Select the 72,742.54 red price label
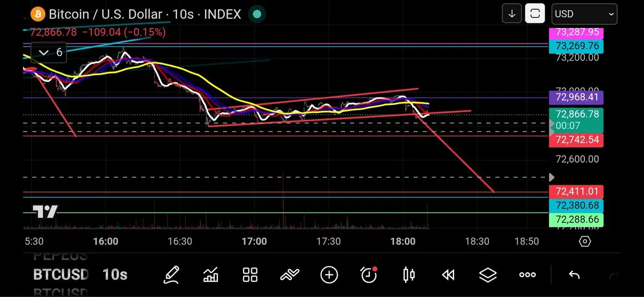 tap(576, 140)
